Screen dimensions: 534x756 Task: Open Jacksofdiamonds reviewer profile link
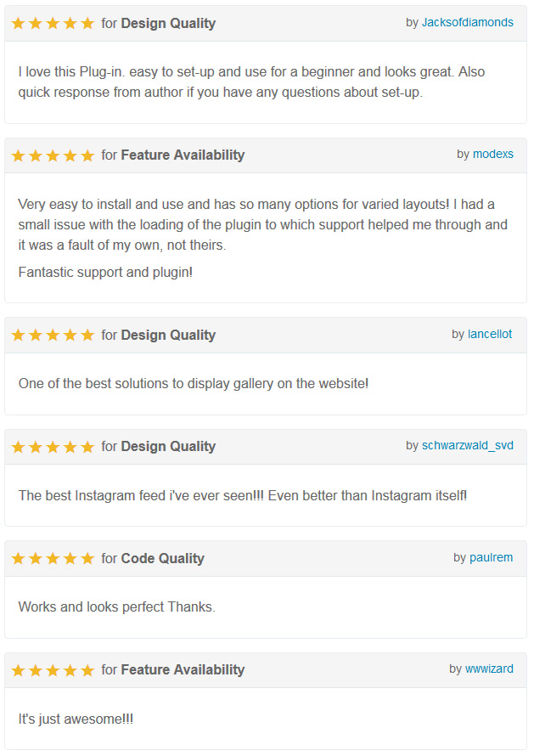coord(468,22)
